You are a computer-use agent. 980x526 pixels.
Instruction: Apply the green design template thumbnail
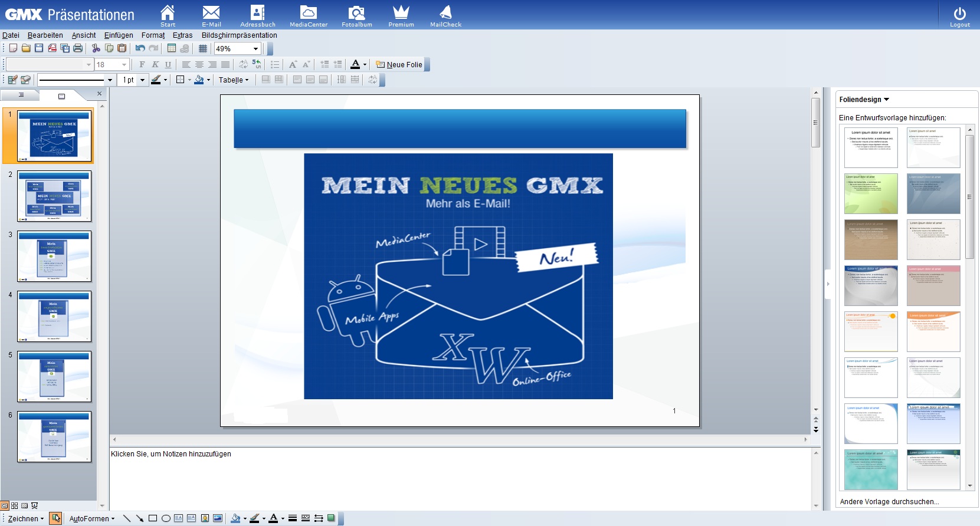(871, 193)
